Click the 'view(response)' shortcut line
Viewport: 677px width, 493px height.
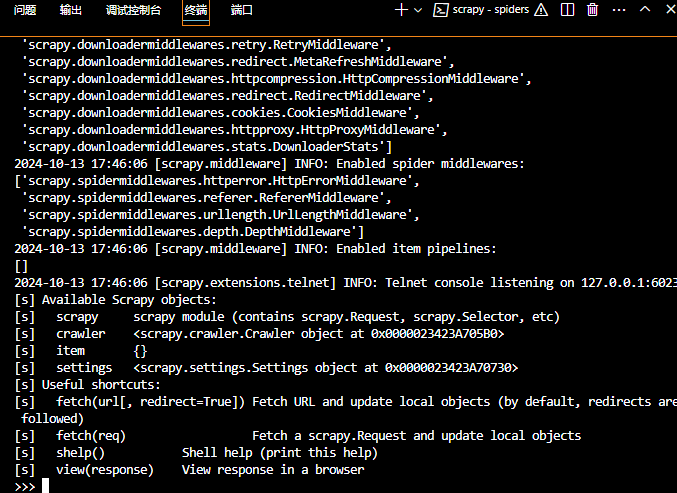(x=190, y=470)
